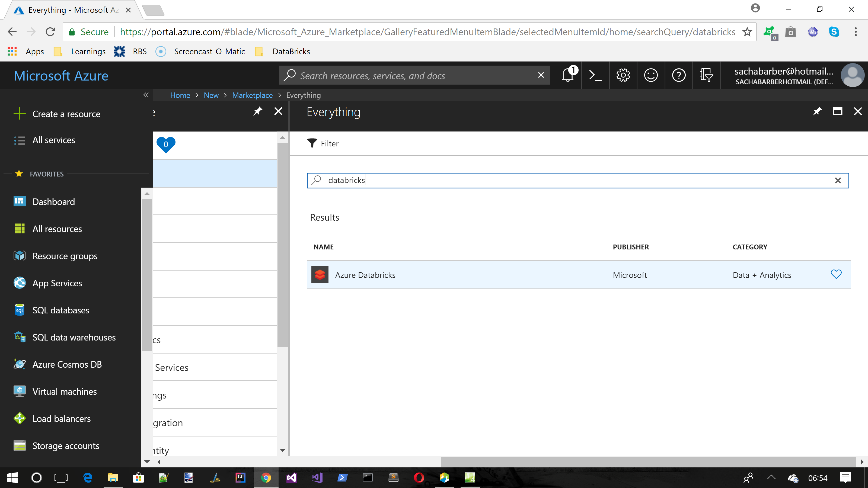868x488 pixels.
Task: Open the notifications bell icon
Action: 568,75
